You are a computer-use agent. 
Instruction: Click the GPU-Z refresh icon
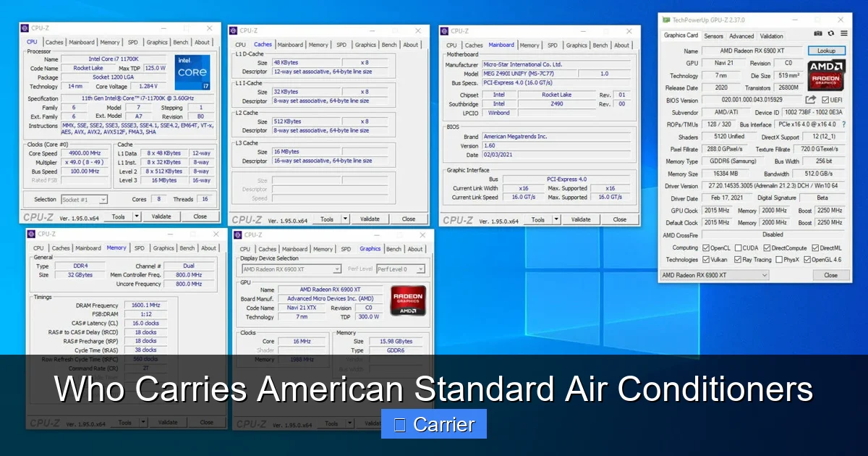pyautogui.click(x=830, y=34)
